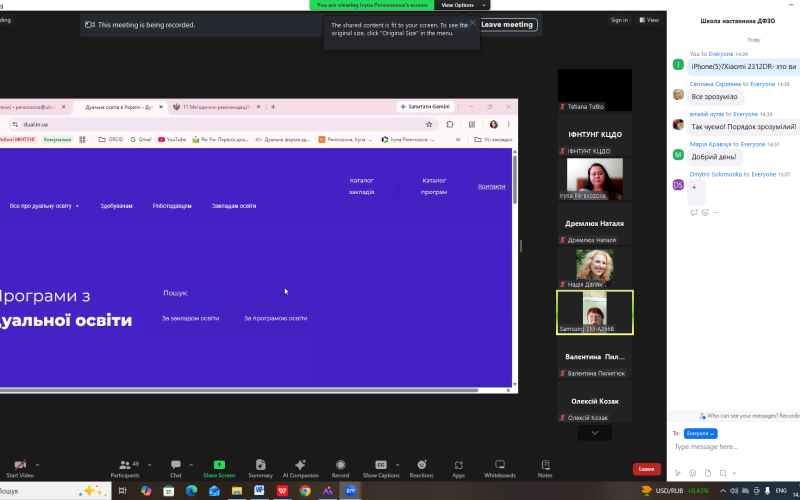Image resolution: width=800 pixels, height=500 pixels.
Task: Click Закладам освіти menu item on site
Action: [234, 206]
